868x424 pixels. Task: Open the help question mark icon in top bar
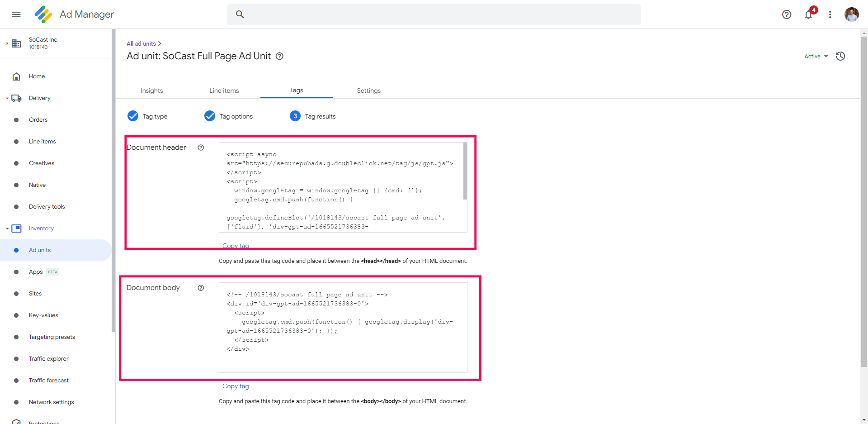point(787,14)
